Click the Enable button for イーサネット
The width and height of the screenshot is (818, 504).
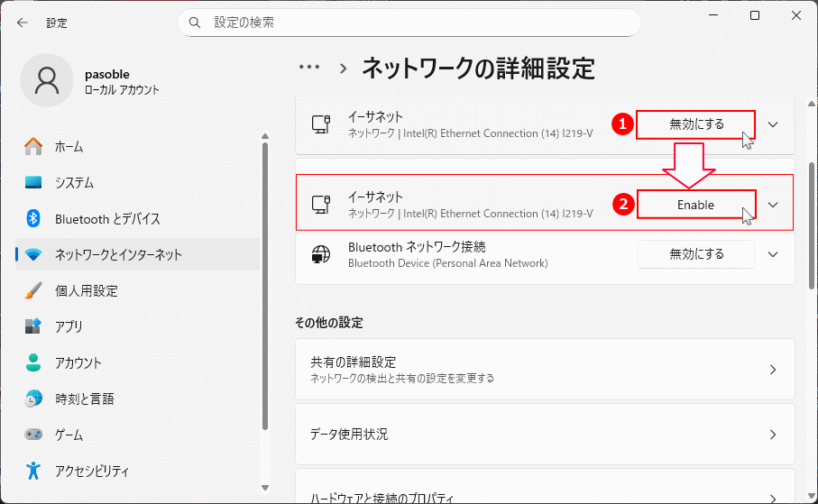(x=696, y=205)
